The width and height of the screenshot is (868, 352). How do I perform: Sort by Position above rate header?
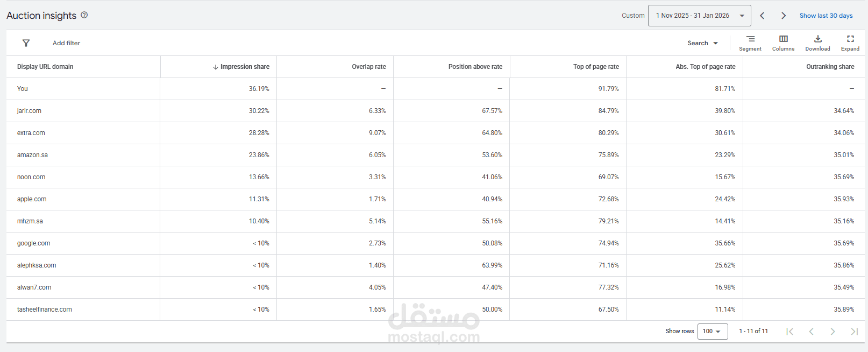[475, 67]
